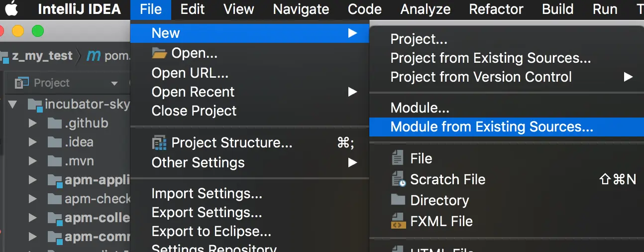Screen dimensions: 644x252
Task: Expand the .mvn folder node
Action: point(32,161)
